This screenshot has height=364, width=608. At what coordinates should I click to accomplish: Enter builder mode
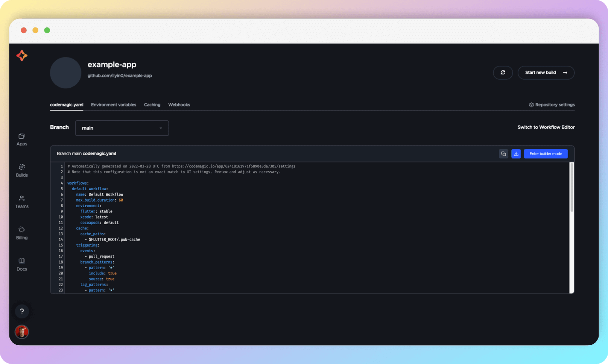(x=546, y=153)
